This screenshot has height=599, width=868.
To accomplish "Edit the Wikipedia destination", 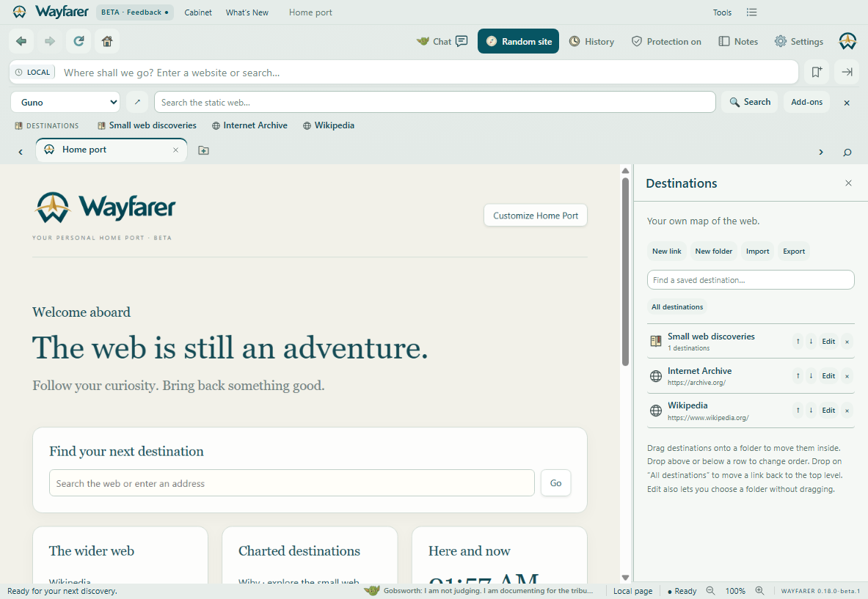I will (x=828, y=411).
